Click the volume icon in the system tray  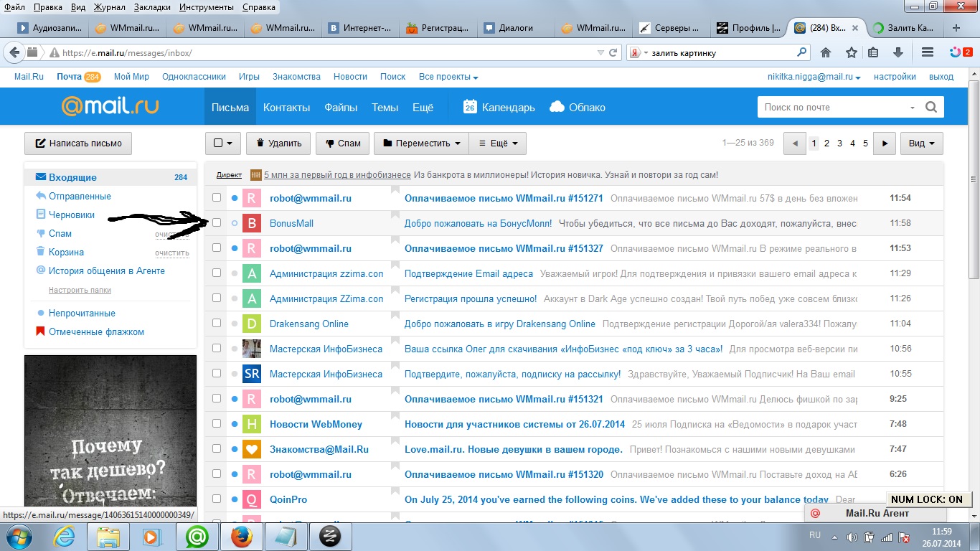click(x=852, y=537)
